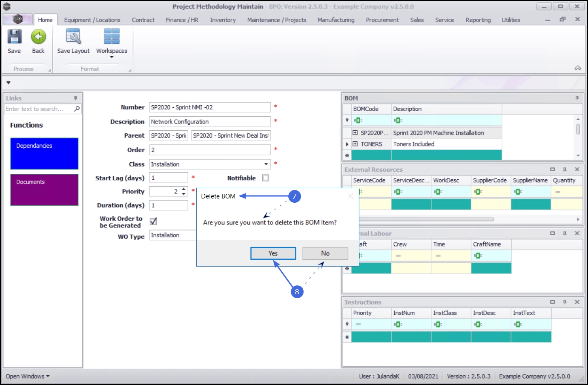Click the Save floppy disk icon
Screen dimensions: 588x385
pyautogui.click(x=14, y=37)
